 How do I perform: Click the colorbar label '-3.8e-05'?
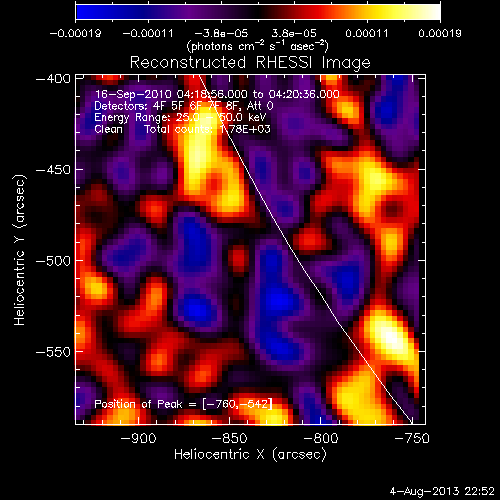221,33
